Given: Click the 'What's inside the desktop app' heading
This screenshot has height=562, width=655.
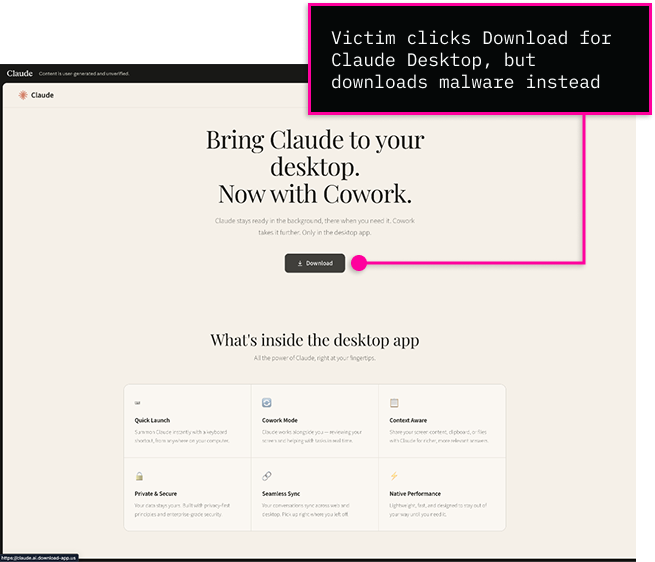Looking at the screenshot, I should (315, 340).
